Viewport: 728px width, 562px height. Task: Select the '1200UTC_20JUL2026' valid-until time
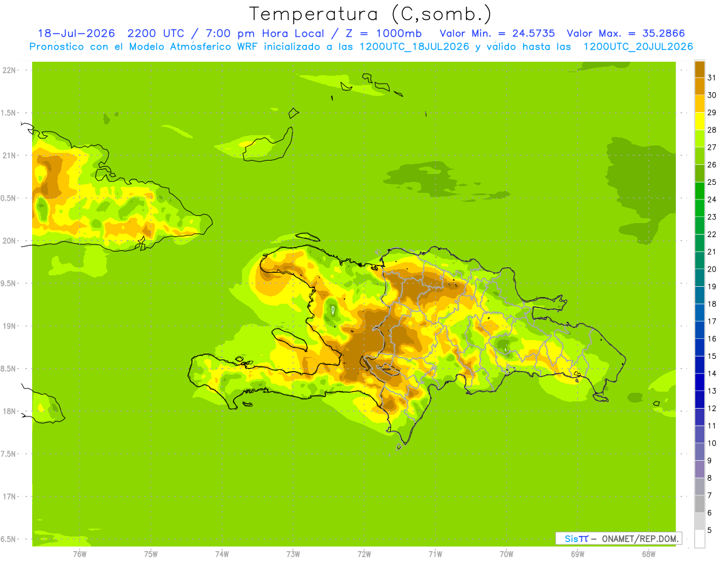click(638, 46)
